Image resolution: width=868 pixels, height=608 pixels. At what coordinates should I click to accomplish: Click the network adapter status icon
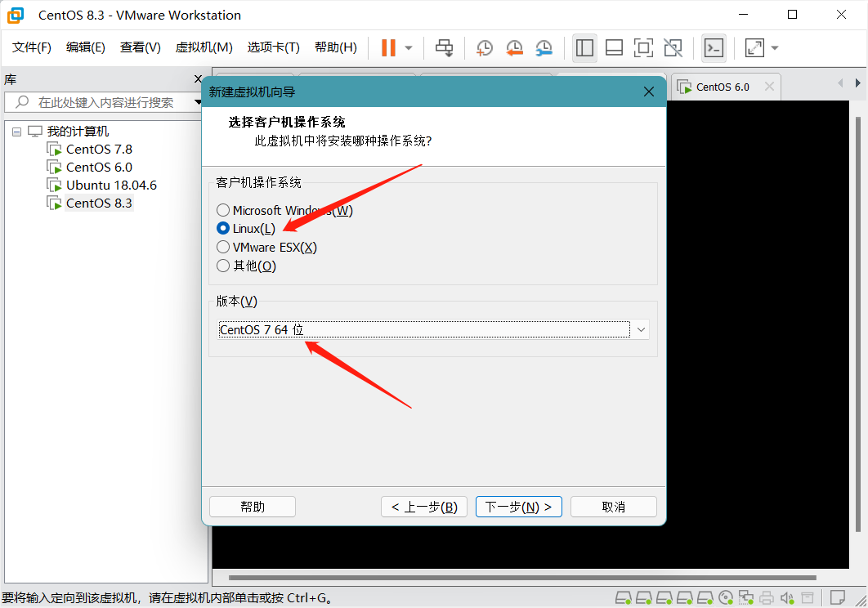tap(746, 597)
